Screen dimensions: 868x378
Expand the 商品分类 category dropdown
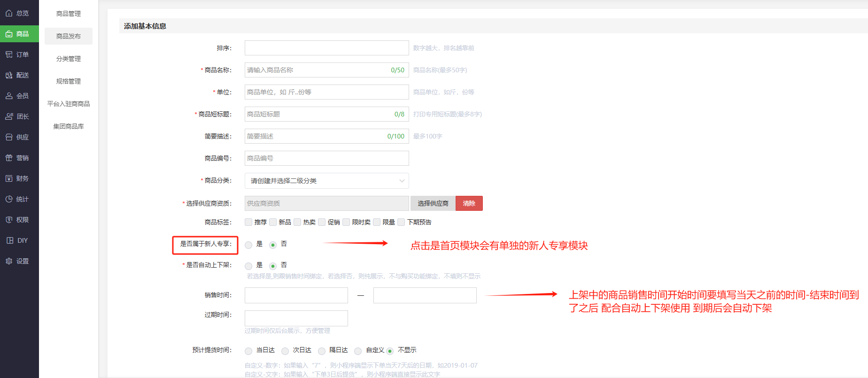tap(326, 181)
